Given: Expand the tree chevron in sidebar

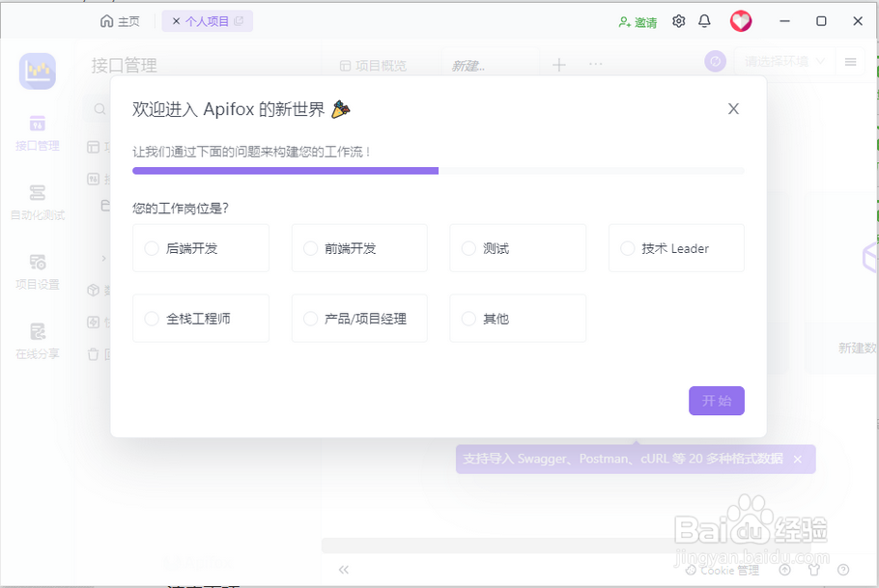Looking at the screenshot, I should (103, 259).
